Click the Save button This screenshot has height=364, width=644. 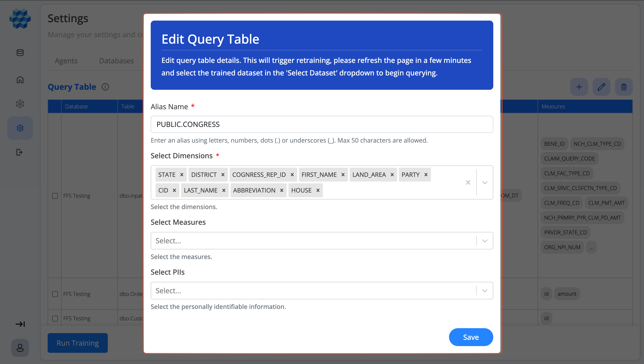pyautogui.click(x=471, y=337)
